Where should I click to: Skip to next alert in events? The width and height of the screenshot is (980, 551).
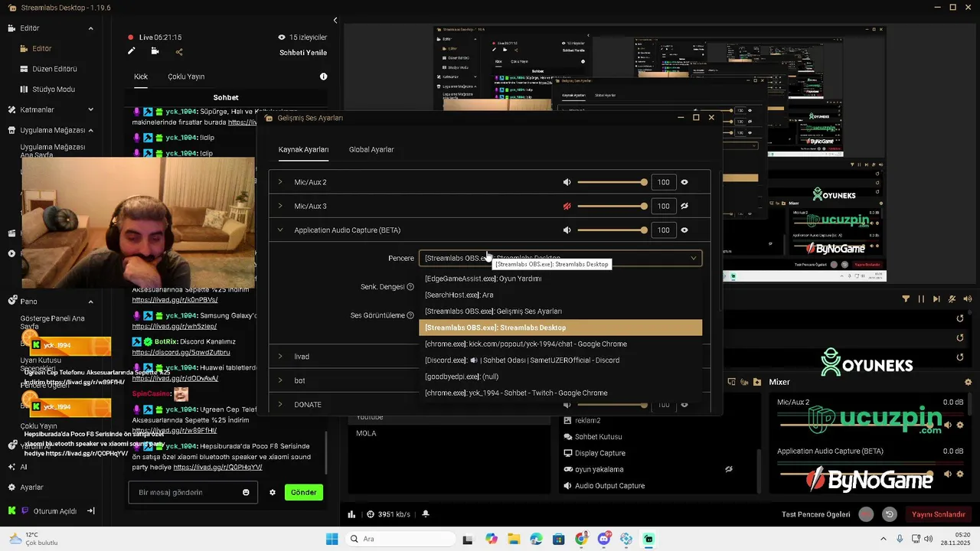pyautogui.click(x=936, y=299)
